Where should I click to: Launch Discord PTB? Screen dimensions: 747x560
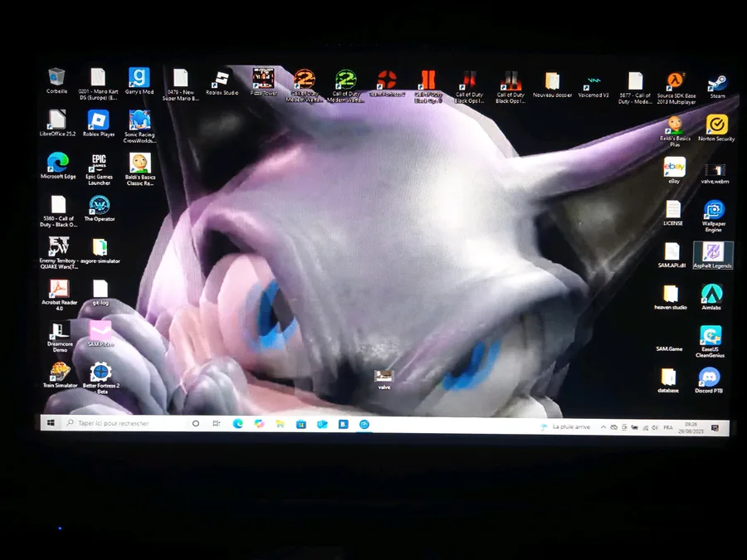point(709,380)
